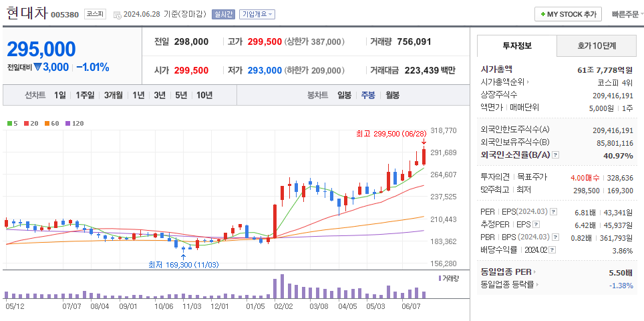644x321 pixels.
Task: Select the 3개월 line chart period
Action: pos(113,96)
